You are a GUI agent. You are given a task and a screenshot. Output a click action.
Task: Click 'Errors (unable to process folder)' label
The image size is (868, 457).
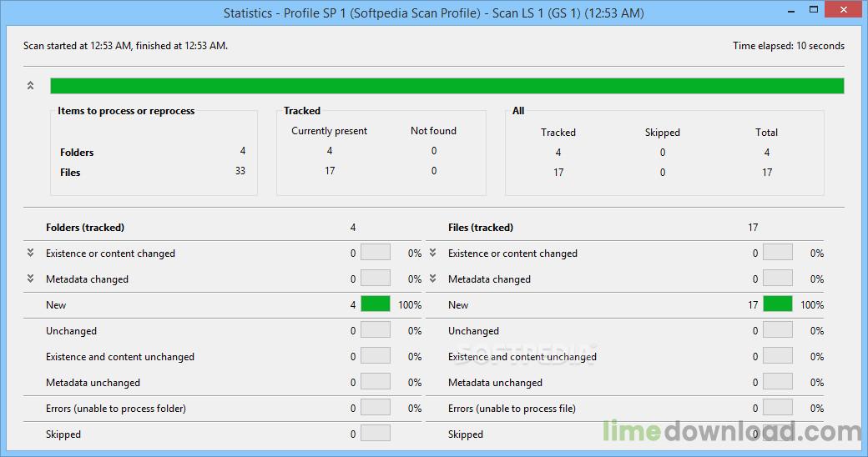click(116, 409)
